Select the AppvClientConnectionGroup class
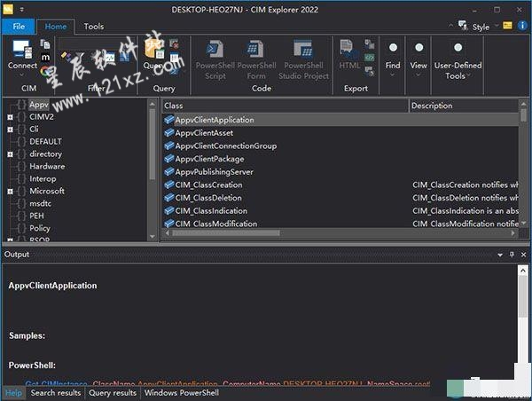The height and width of the screenshot is (401, 532). pos(226,146)
